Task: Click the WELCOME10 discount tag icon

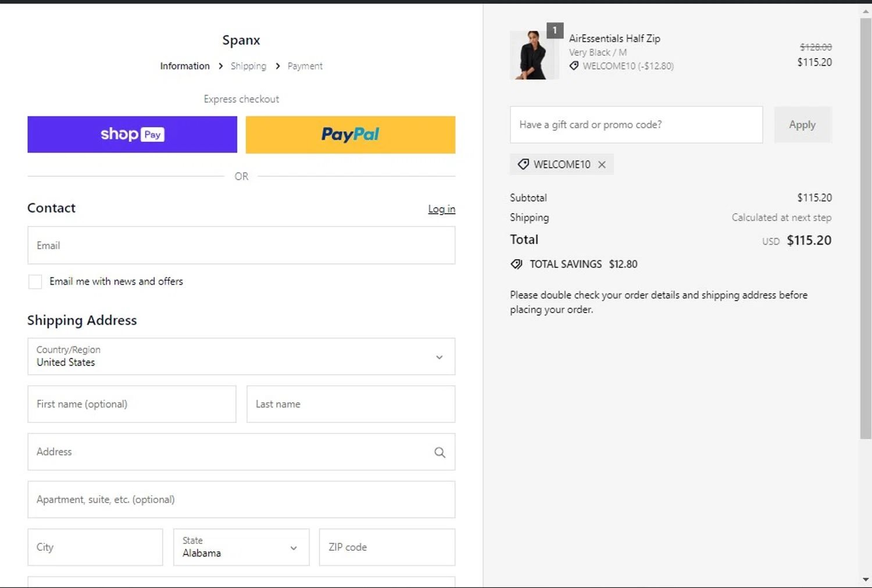Action: [x=523, y=164]
